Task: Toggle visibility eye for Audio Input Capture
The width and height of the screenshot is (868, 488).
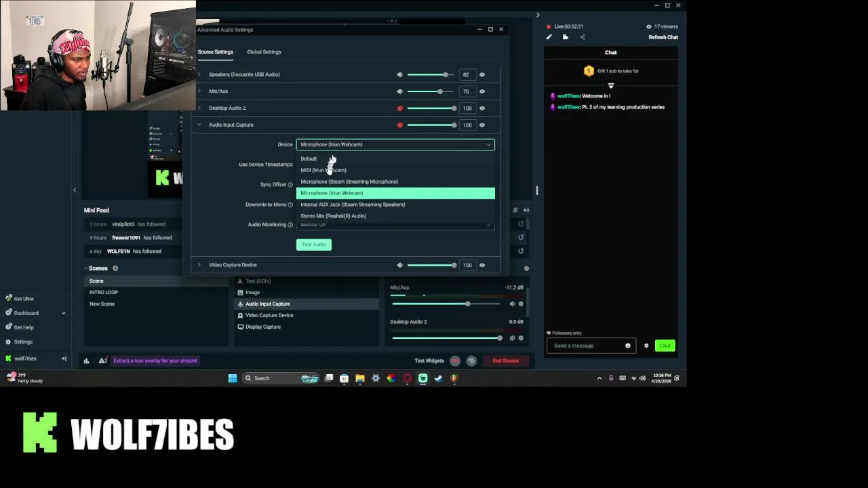Action: (x=482, y=125)
